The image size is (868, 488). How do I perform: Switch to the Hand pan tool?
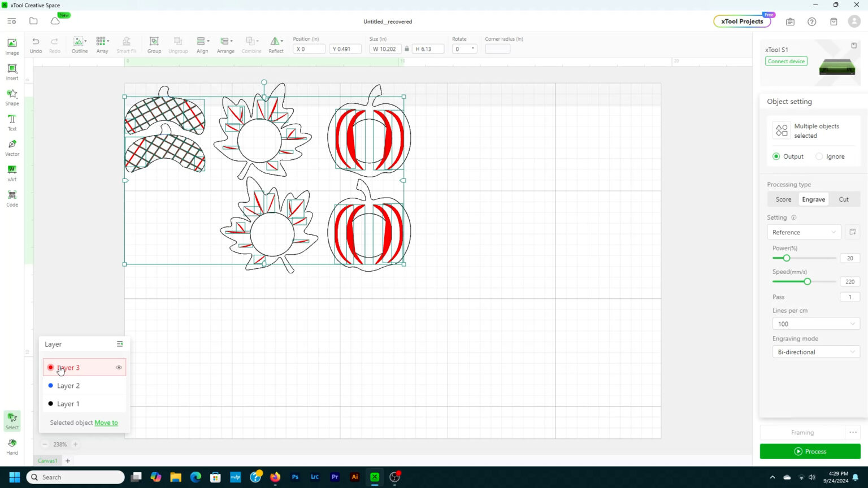12,446
